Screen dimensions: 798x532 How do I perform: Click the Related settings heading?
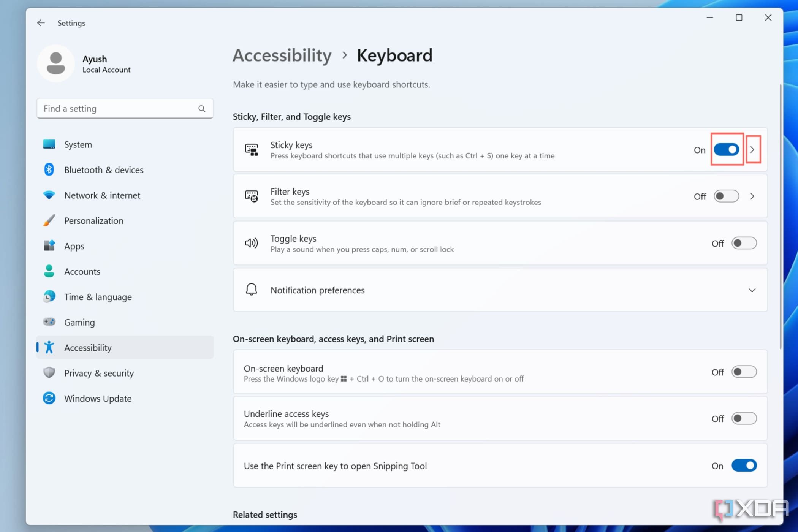coord(265,515)
